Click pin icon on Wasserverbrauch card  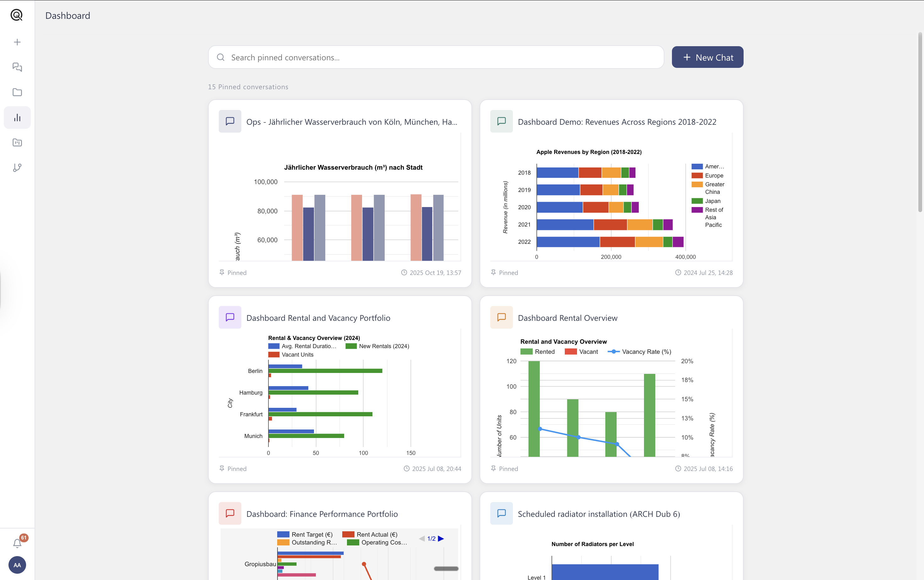[x=222, y=272]
